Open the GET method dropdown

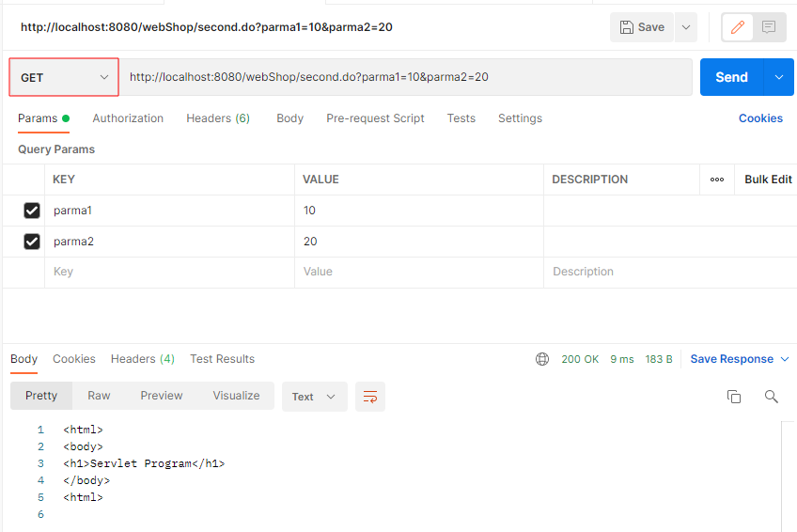pos(64,77)
